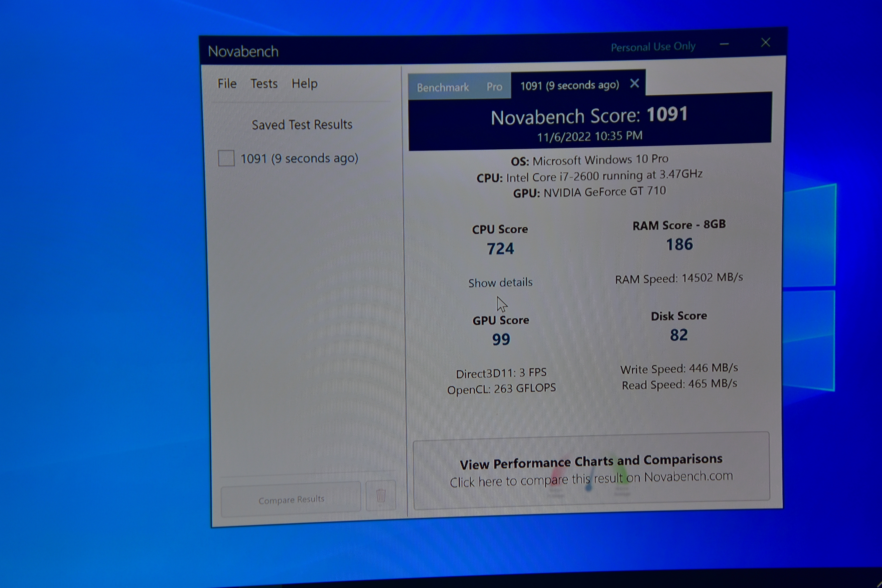Click the Write Speed: 446 MB/s text
882x588 pixels.
click(x=679, y=369)
